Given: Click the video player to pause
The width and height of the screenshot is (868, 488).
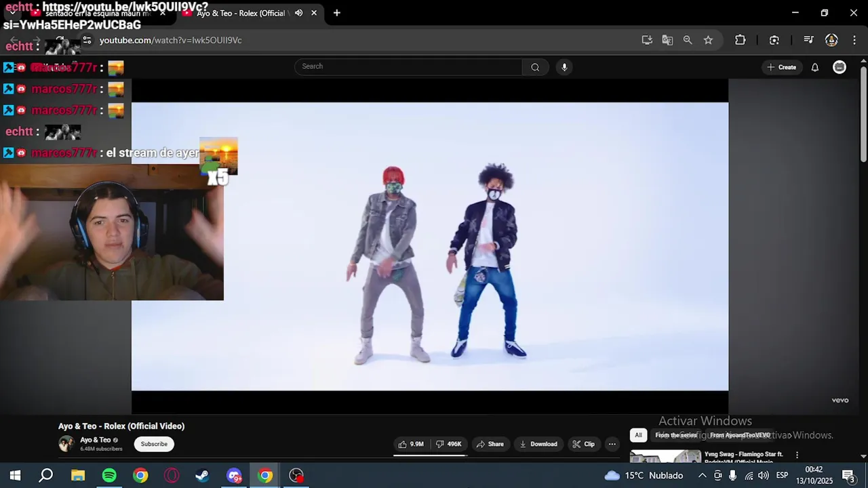Looking at the screenshot, I should click(430, 247).
